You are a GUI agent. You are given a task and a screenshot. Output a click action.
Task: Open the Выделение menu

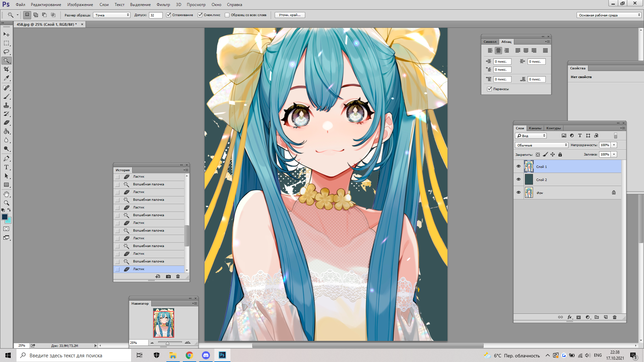(x=140, y=5)
